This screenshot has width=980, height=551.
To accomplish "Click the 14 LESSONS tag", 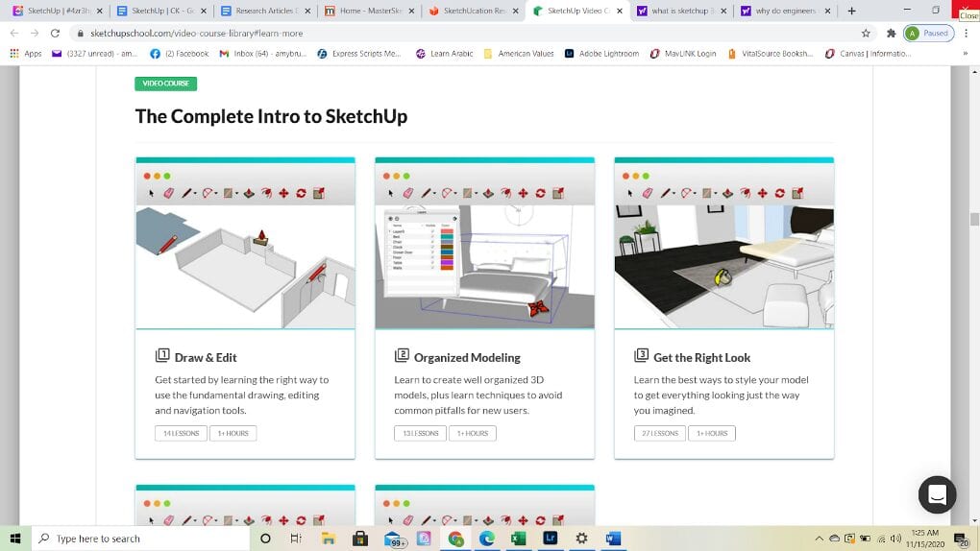I will (x=182, y=433).
